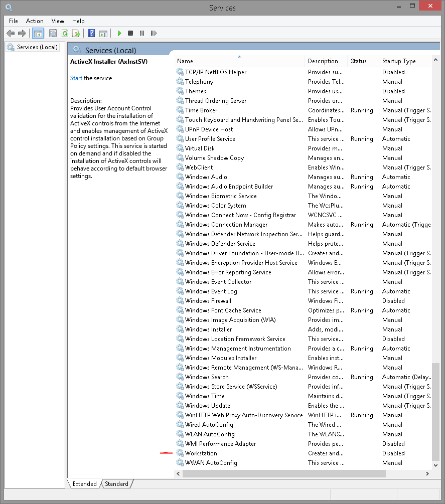The width and height of the screenshot is (445, 504).
Task: Pause the service with the pause icon
Action: click(x=142, y=33)
